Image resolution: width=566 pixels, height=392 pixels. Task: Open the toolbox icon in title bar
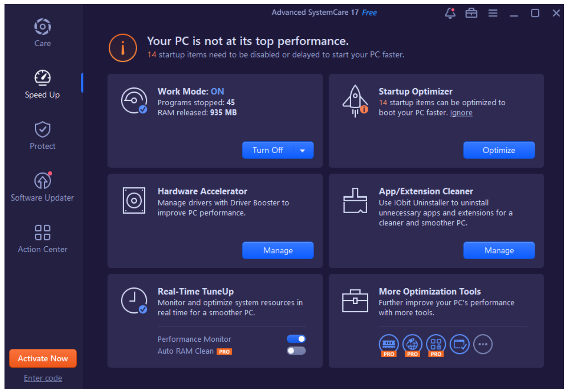pyautogui.click(x=471, y=13)
